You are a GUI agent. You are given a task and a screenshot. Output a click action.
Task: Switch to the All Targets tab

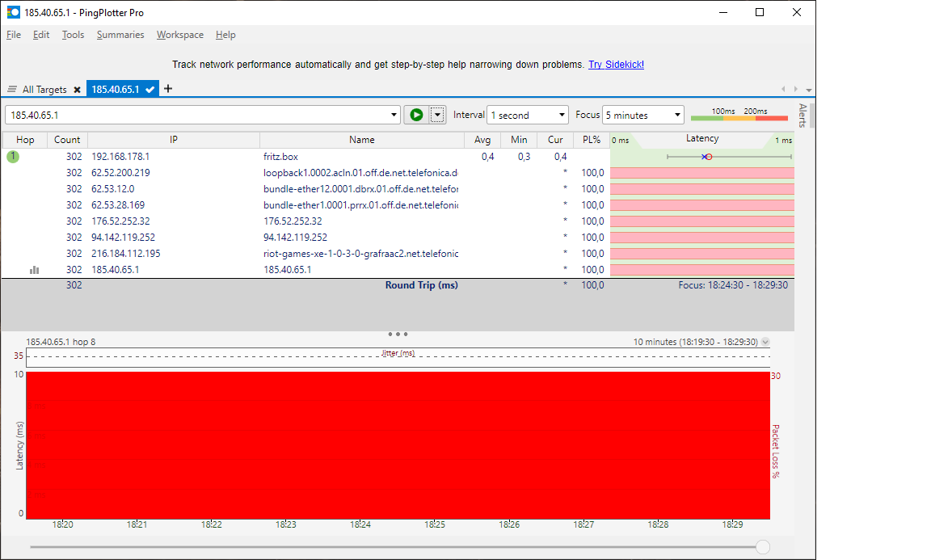(x=44, y=89)
